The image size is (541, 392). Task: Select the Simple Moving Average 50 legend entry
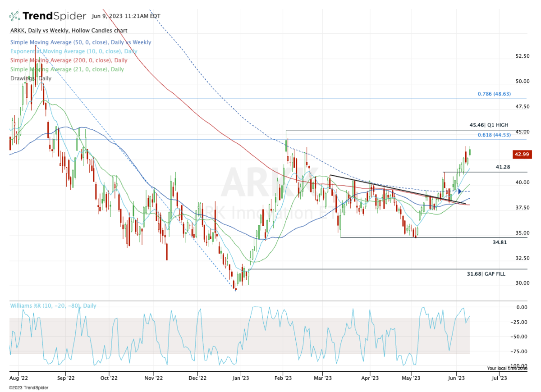tap(80, 42)
